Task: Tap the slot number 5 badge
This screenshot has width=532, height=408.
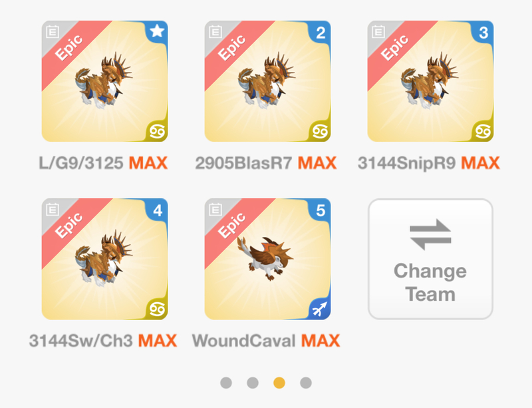Action: [321, 210]
